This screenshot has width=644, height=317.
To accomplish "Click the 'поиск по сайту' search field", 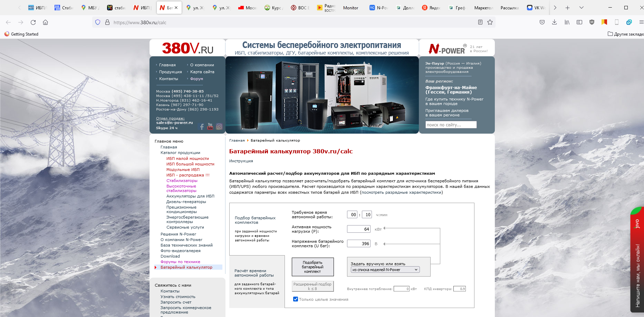I will click(x=451, y=125).
